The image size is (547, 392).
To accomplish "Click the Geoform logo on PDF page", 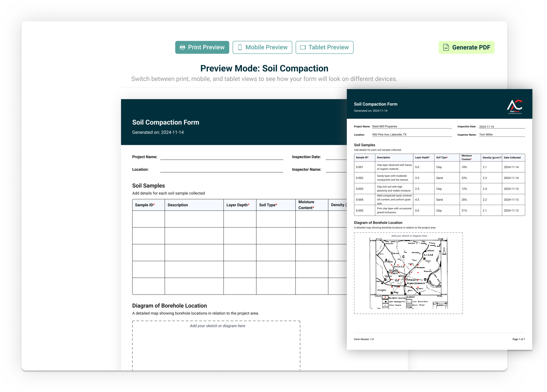I will pos(515,107).
